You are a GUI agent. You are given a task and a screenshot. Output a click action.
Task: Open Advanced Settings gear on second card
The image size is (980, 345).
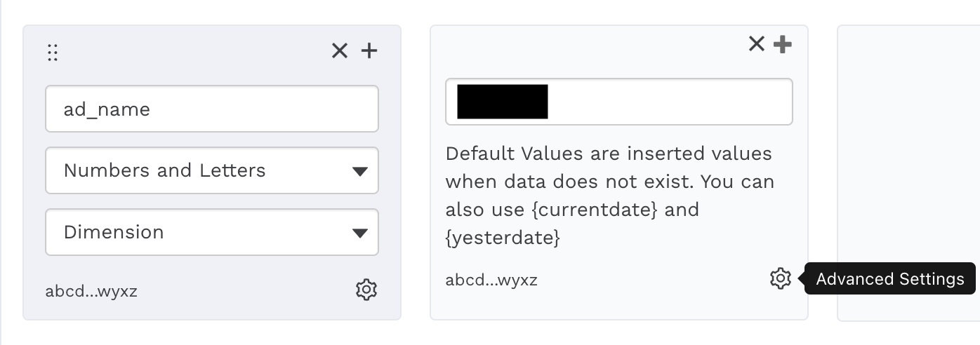coord(780,278)
